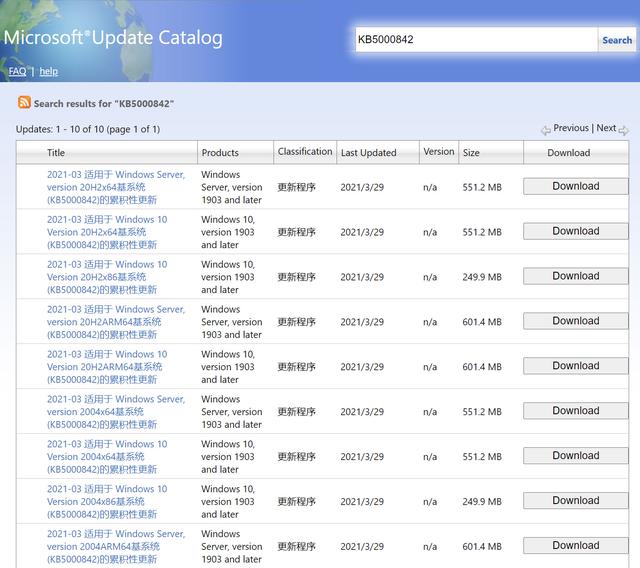Image resolution: width=640 pixels, height=568 pixels.
Task: Sort by Version column header
Action: 438,152
